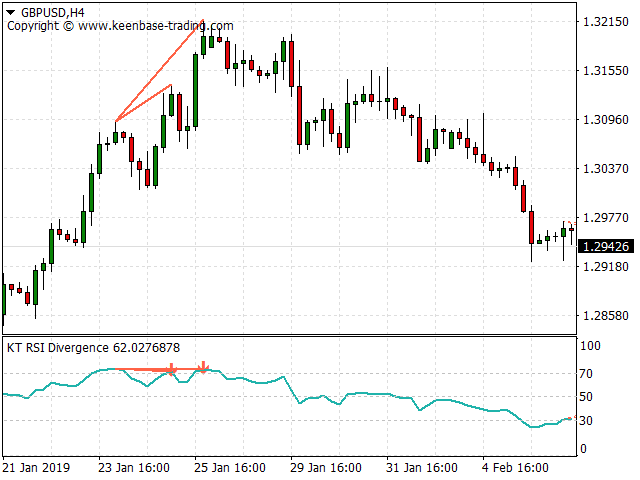640x480 pixels.
Task: Select the GBPUSD,H4 symbol label
Action: pos(53,13)
